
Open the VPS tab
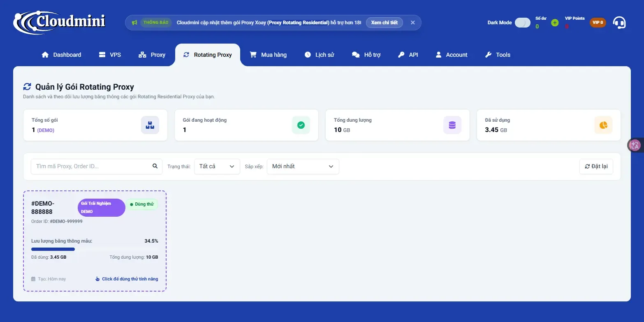pos(110,55)
